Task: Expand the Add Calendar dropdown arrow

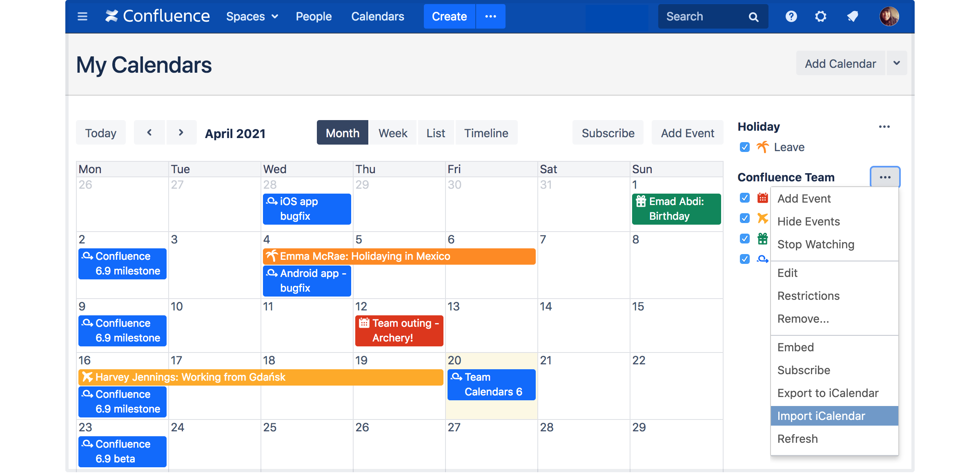Action: [897, 63]
